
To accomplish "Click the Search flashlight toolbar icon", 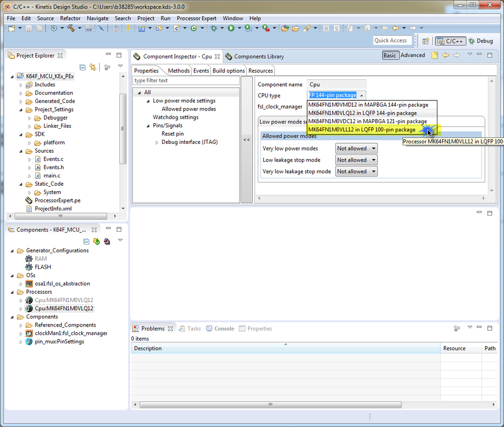I will (307, 28).
